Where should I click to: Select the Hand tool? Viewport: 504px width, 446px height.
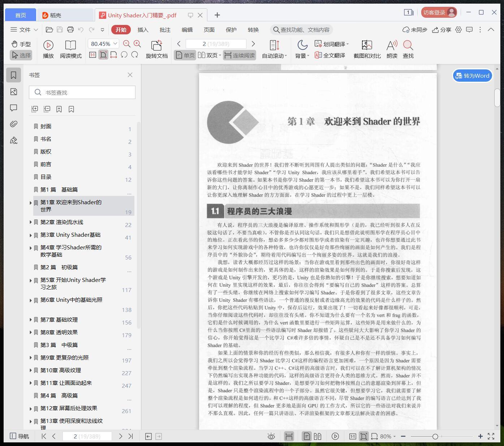21,44
